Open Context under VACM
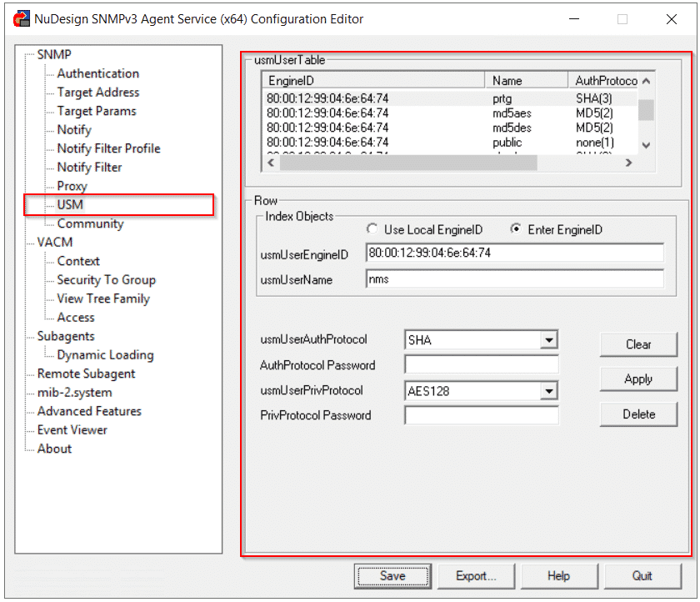Screen dimensions: 700x602 coord(78,261)
